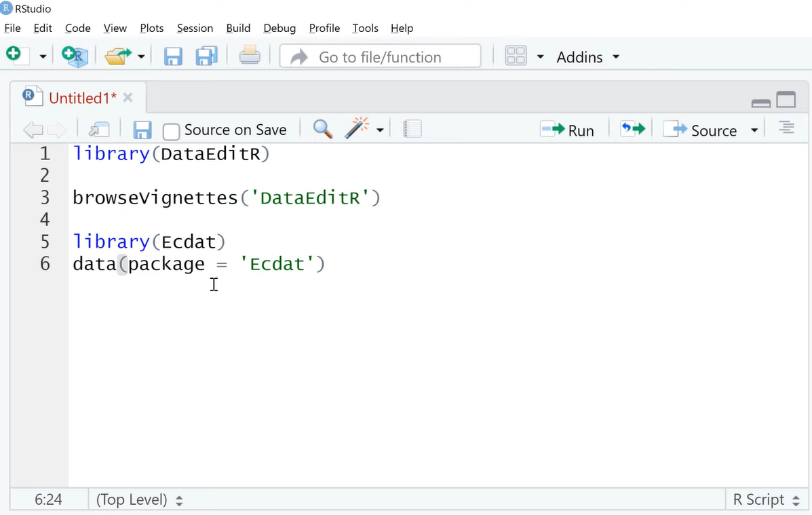812x515 pixels.
Task: Click the workspace panes grid icon
Action: click(516, 56)
